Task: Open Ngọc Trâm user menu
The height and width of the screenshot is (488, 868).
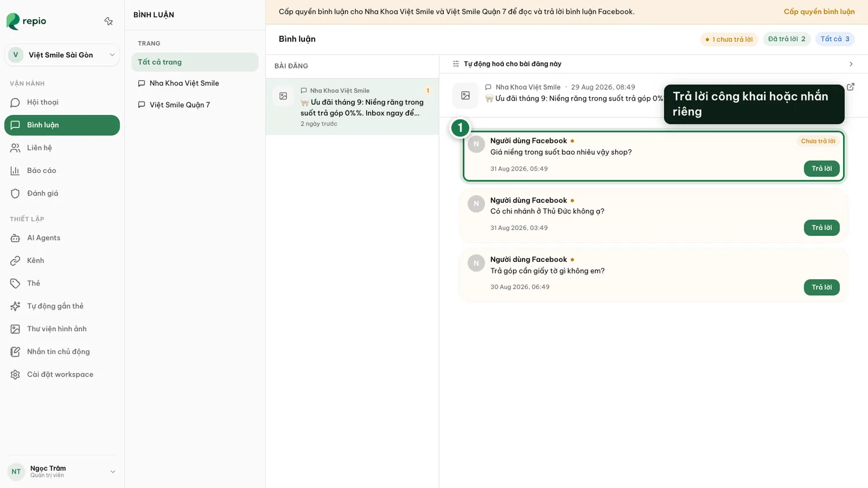Action: [x=62, y=471]
